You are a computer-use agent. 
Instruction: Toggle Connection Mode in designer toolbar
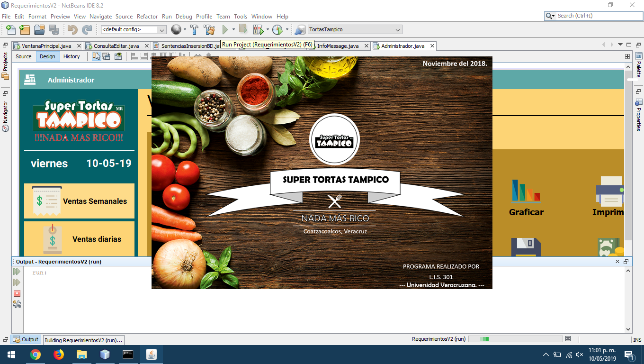[106, 56]
